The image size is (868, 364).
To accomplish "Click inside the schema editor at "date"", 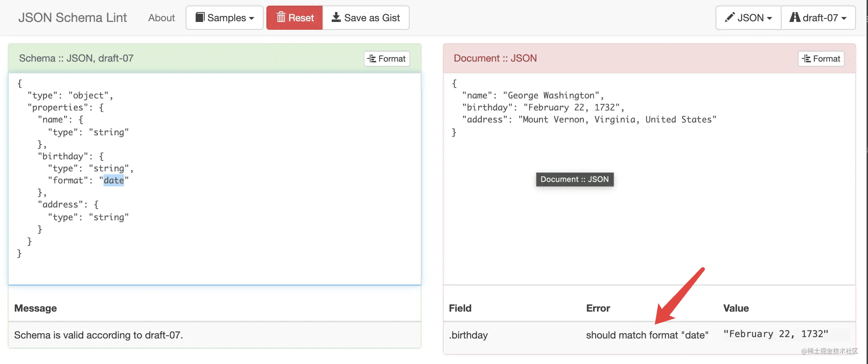I will click(114, 180).
